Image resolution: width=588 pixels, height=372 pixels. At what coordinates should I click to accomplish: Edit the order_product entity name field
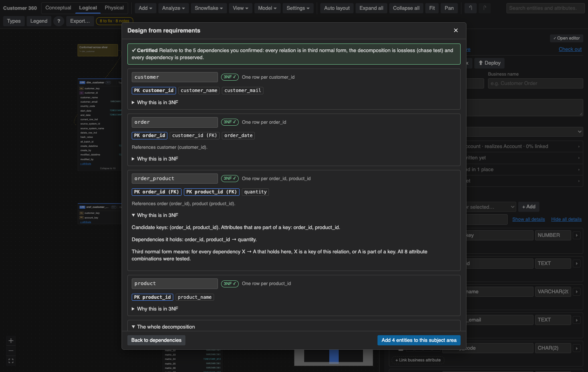[x=175, y=179]
